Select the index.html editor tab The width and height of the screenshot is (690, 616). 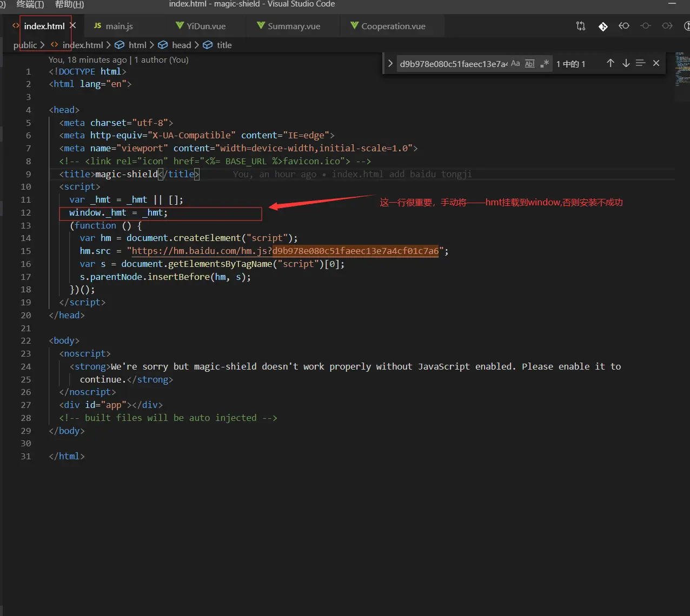(44, 26)
